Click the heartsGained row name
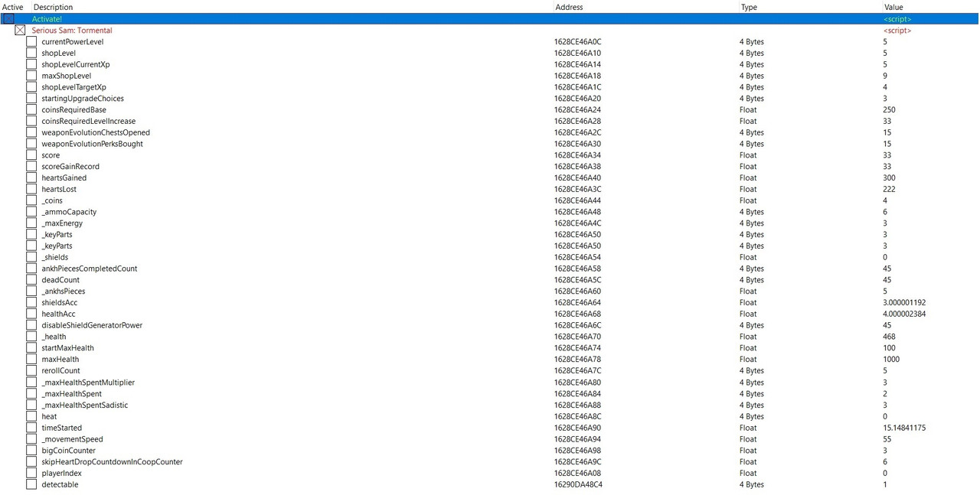Viewport: 980px width, 495px height. click(64, 177)
